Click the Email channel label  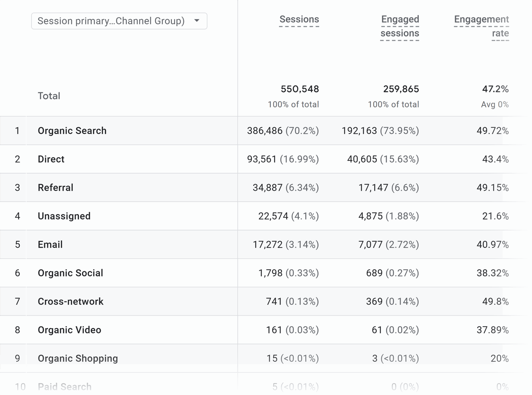tap(50, 245)
